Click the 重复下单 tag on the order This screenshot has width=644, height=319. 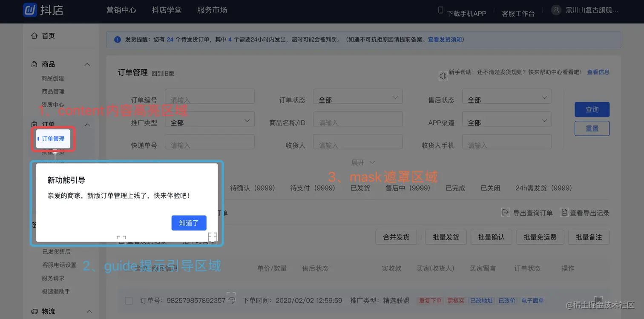(430, 301)
